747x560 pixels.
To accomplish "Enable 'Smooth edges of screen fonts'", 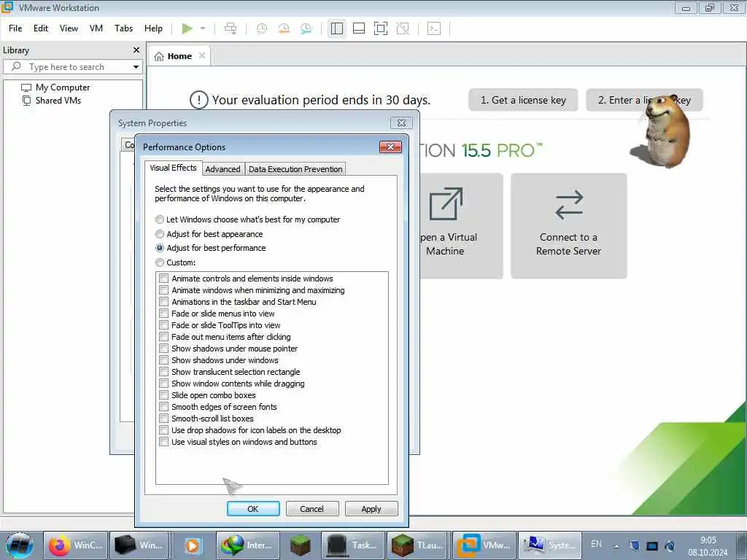I will coord(164,407).
